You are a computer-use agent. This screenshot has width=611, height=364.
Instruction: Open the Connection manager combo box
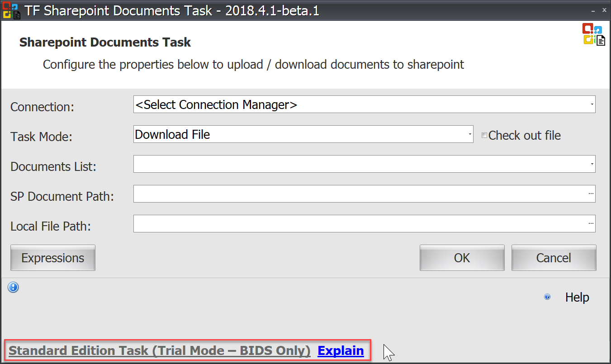coord(317,104)
